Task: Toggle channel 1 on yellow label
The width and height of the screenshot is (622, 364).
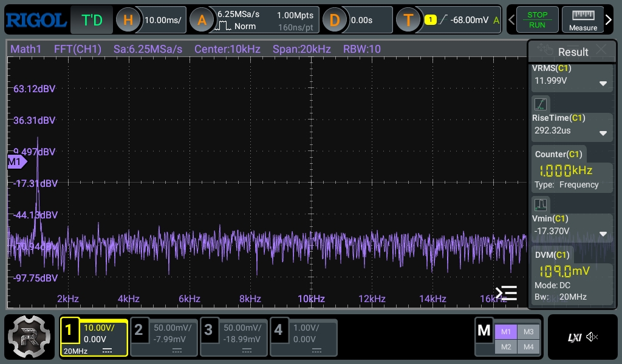Action: coord(69,330)
